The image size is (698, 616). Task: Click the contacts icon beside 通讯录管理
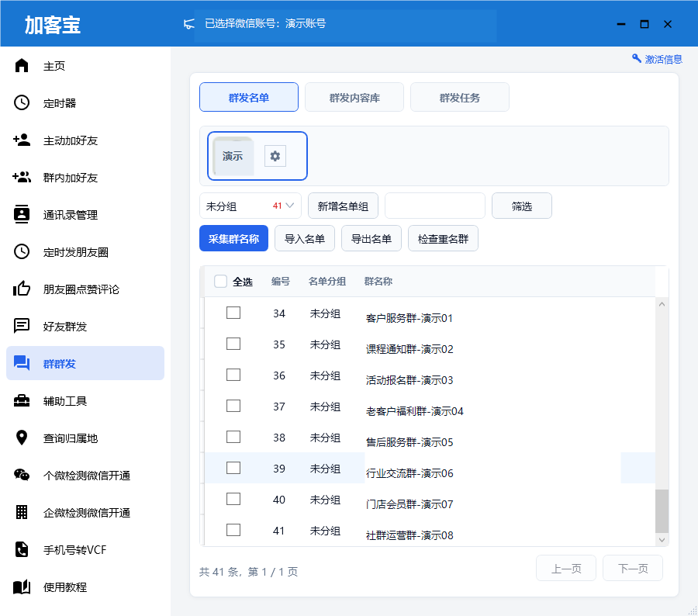[22, 214]
